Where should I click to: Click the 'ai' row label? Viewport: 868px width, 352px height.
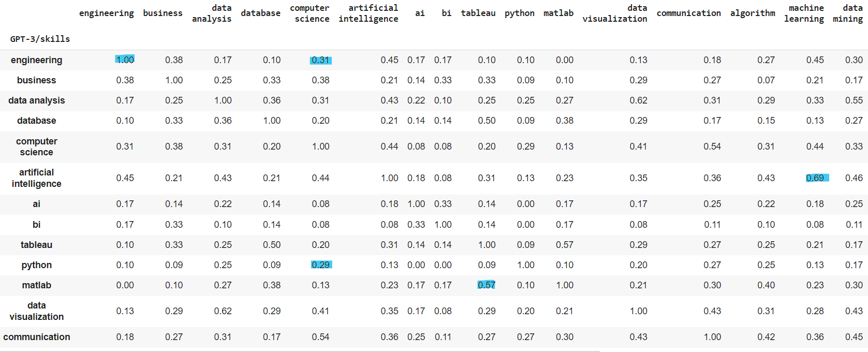(x=36, y=204)
